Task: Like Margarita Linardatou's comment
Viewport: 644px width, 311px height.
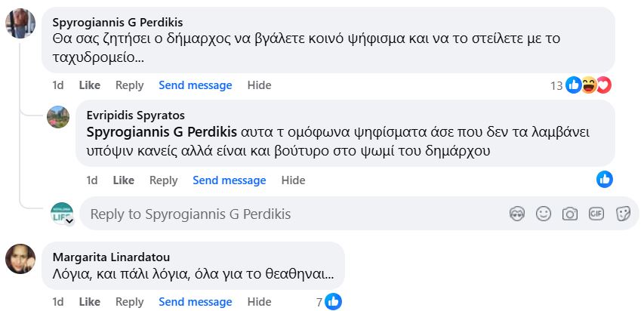Action: (89, 302)
